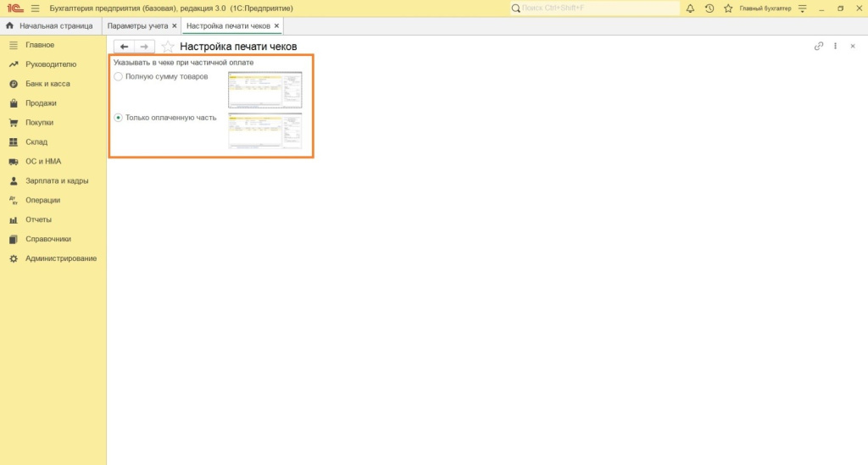Image resolution: width=868 pixels, height=465 pixels.
Task: Open the 'Банк и касса' section
Action: (47, 84)
